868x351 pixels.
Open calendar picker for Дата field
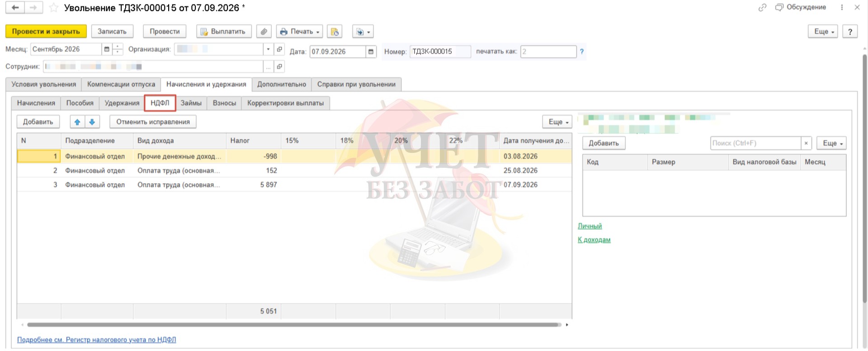tap(371, 52)
